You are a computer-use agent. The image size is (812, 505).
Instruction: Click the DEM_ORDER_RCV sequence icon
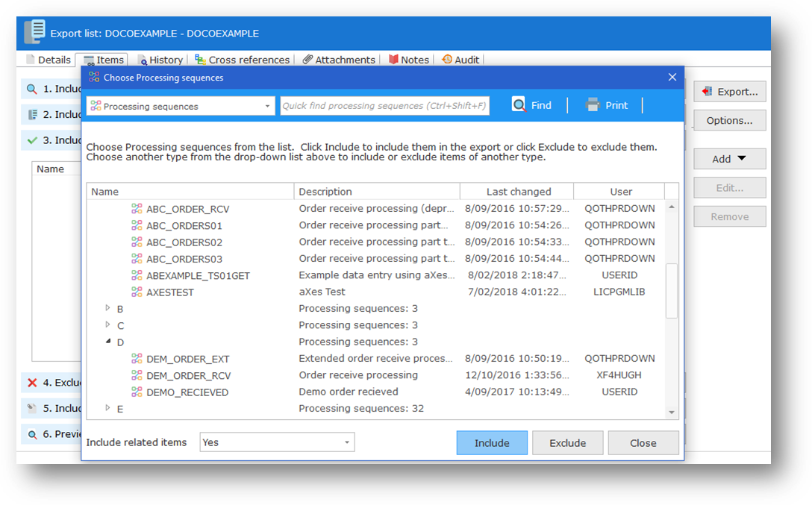137,375
